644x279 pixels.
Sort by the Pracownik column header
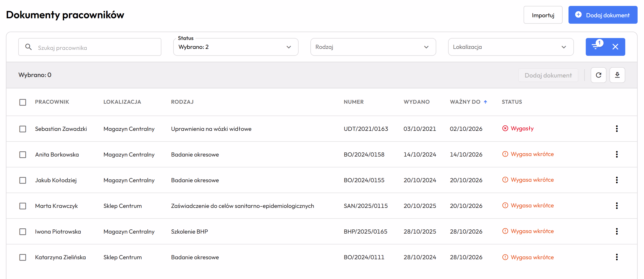pyautogui.click(x=52, y=102)
